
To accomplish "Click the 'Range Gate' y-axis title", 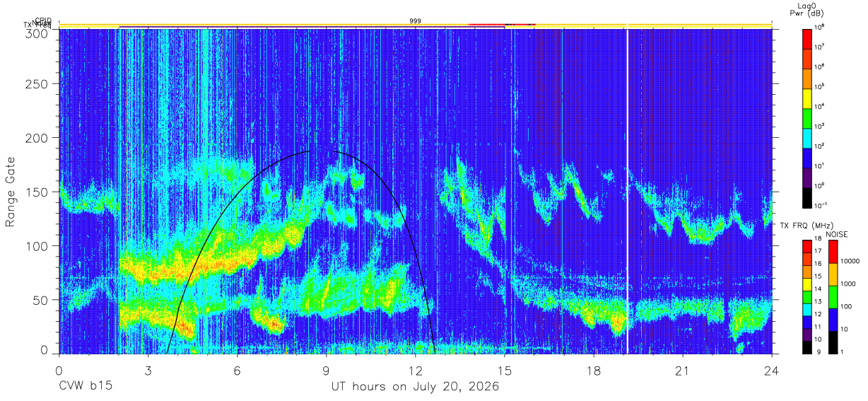I will coord(11,192).
